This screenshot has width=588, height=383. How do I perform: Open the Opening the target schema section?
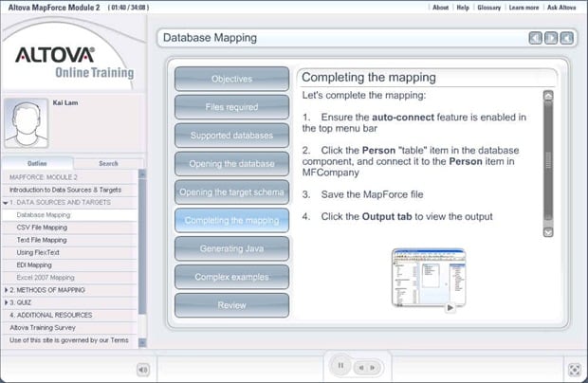[x=231, y=192]
